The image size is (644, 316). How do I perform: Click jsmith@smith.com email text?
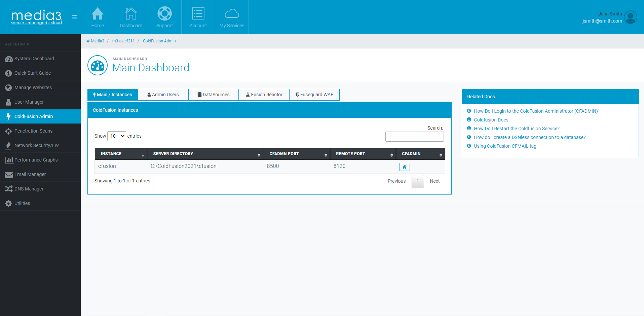pos(602,21)
